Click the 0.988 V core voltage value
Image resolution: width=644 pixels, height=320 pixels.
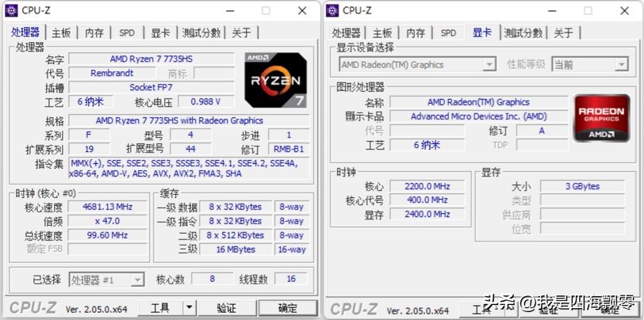pos(205,101)
